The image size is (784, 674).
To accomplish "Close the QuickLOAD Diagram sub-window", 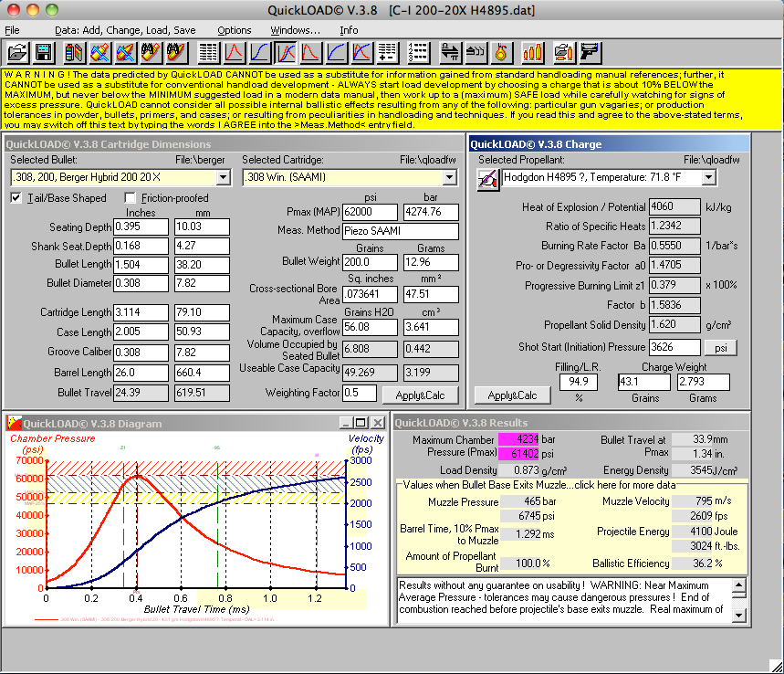I will click(x=379, y=423).
